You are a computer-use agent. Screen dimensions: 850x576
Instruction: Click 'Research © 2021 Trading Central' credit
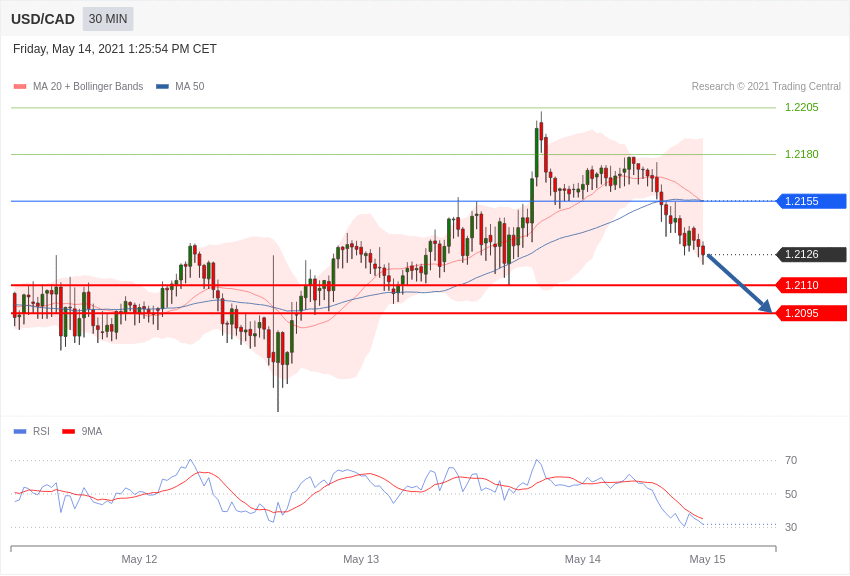pyautogui.click(x=766, y=87)
